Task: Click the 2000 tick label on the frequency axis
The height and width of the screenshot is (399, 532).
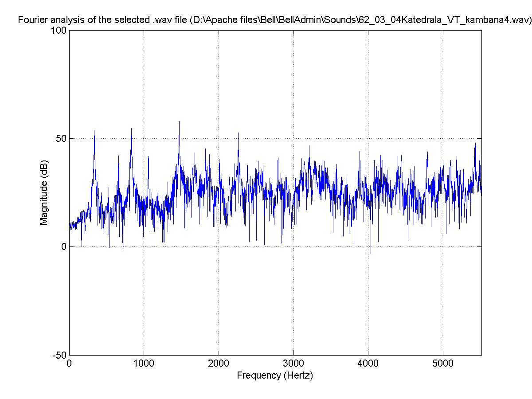Action: (x=218, y=364)
